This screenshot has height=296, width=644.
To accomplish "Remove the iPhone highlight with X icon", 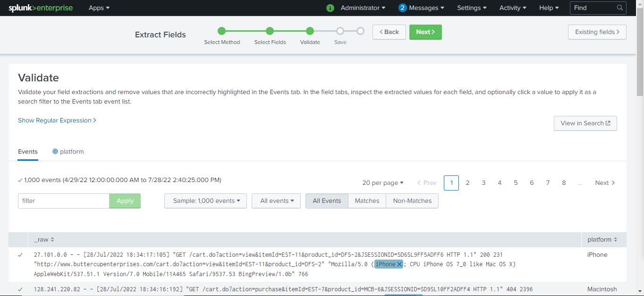I will (399, 264).
